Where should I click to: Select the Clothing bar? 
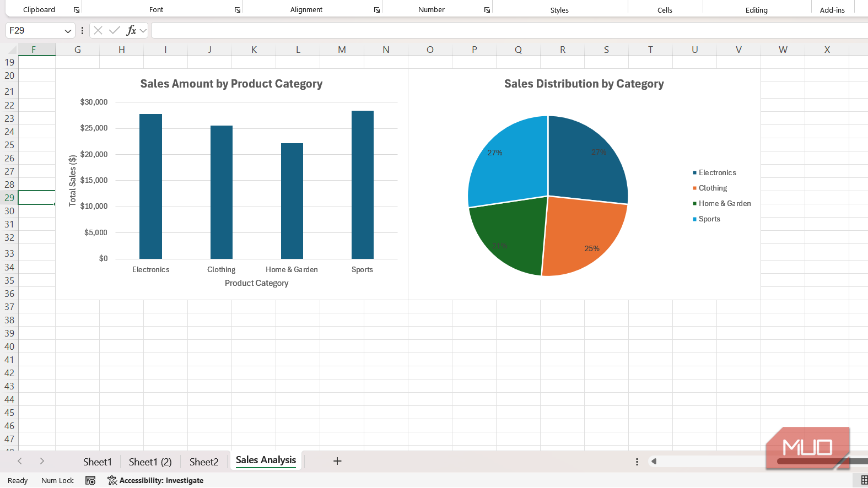[222, 192]
